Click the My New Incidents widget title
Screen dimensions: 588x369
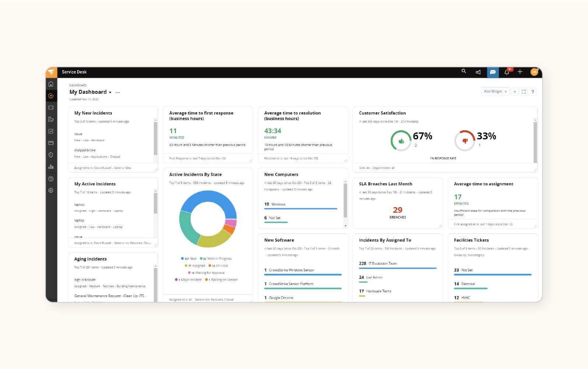tap(93, 113)
